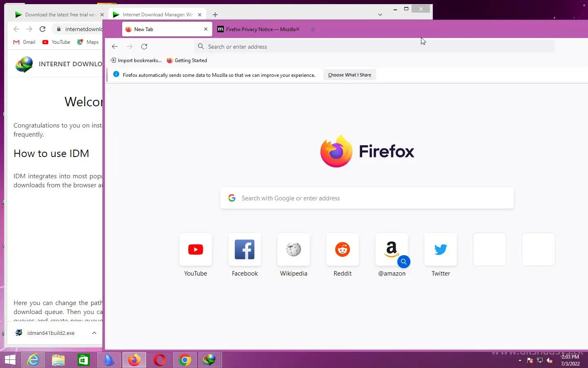Image resolution: width=588 pixels, height=368 pixels.
Task: Click Chrome's forward button
Action: coord(29,29)
